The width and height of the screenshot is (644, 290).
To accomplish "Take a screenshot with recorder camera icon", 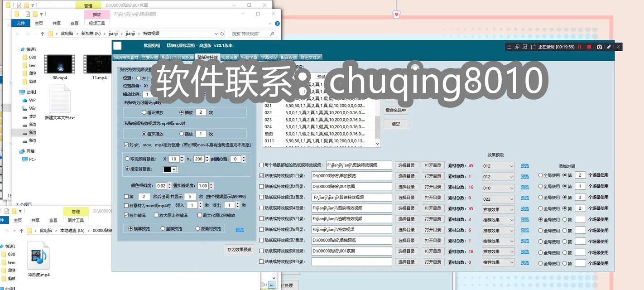I will (x=600, y=47).
